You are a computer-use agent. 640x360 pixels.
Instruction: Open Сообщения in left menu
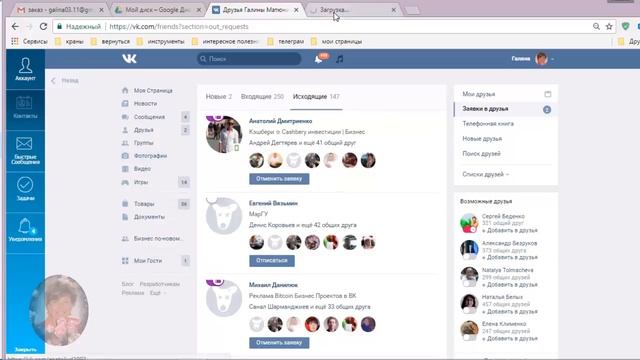click(x=149, y=117)
